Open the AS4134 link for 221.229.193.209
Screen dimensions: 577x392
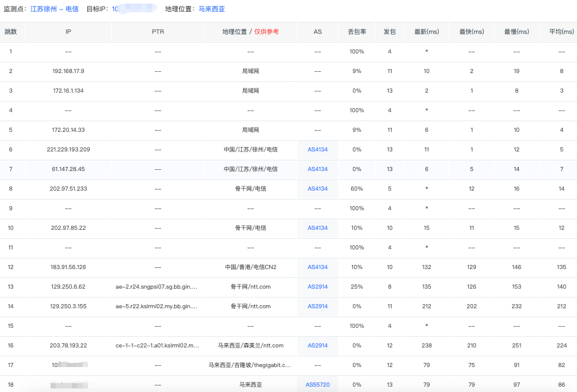(317, 150)
